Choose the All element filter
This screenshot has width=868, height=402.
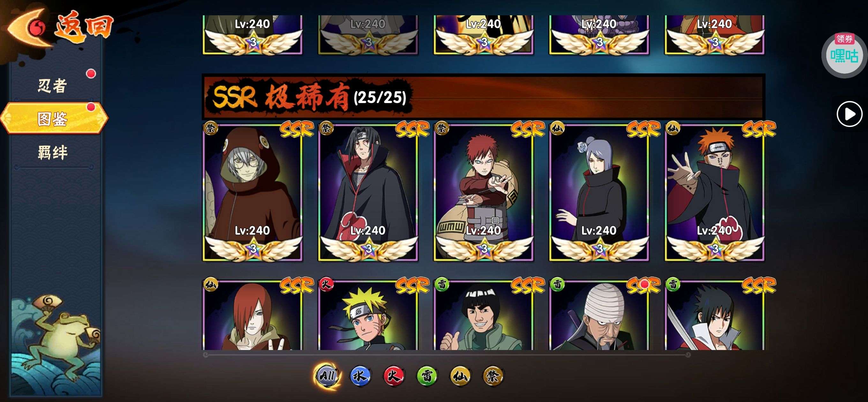[326, 376]
